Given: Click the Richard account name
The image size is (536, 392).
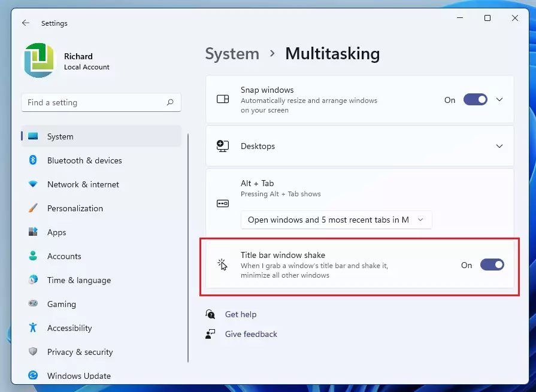Looking at the screenshot, I should (x=78, y=56).
